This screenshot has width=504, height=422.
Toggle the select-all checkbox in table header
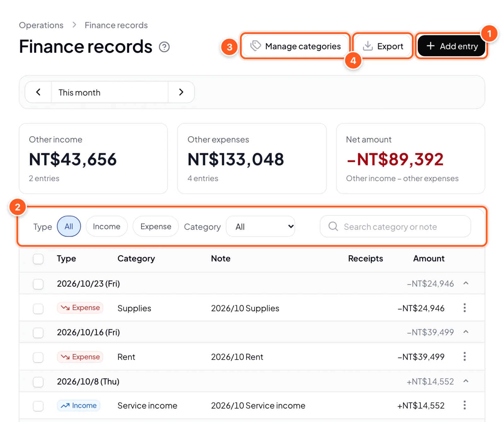click(x=38, y=259)
